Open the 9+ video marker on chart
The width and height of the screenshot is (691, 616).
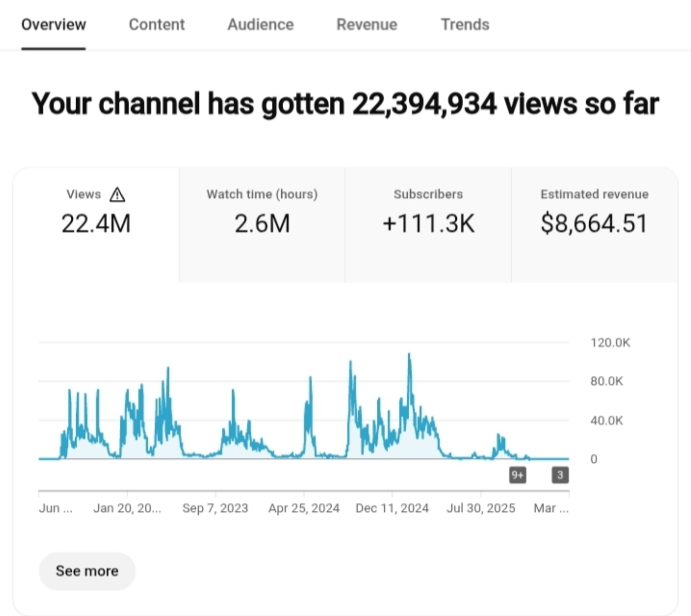coord(517,475)
